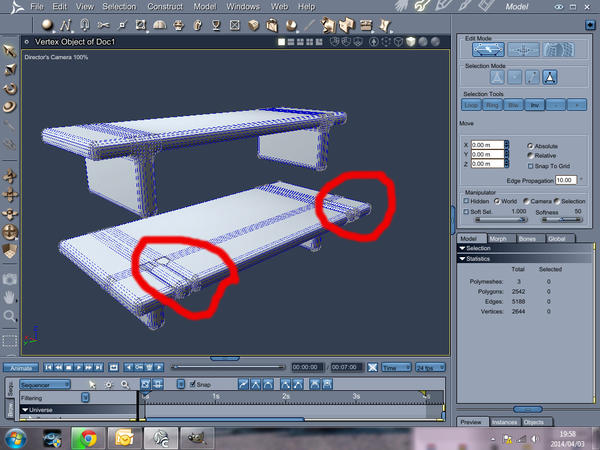Click the camera icon in left toolbar

10,279
